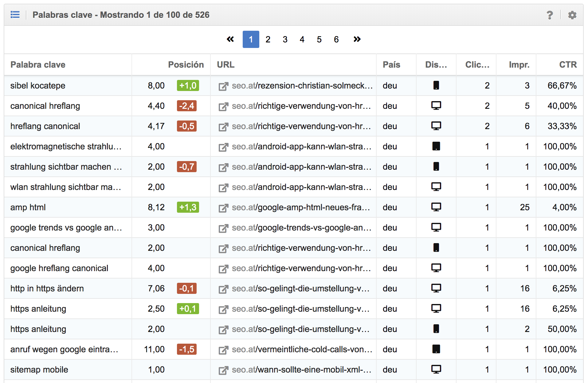
Task: Click the mobile device icon for sibel kocatepe
Action: [x=436, y=85]
